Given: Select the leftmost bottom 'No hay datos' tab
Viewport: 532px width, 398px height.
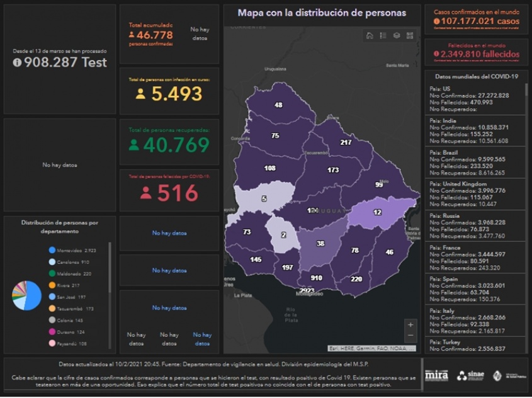Looking at the screenshot, I should [136, 339].
